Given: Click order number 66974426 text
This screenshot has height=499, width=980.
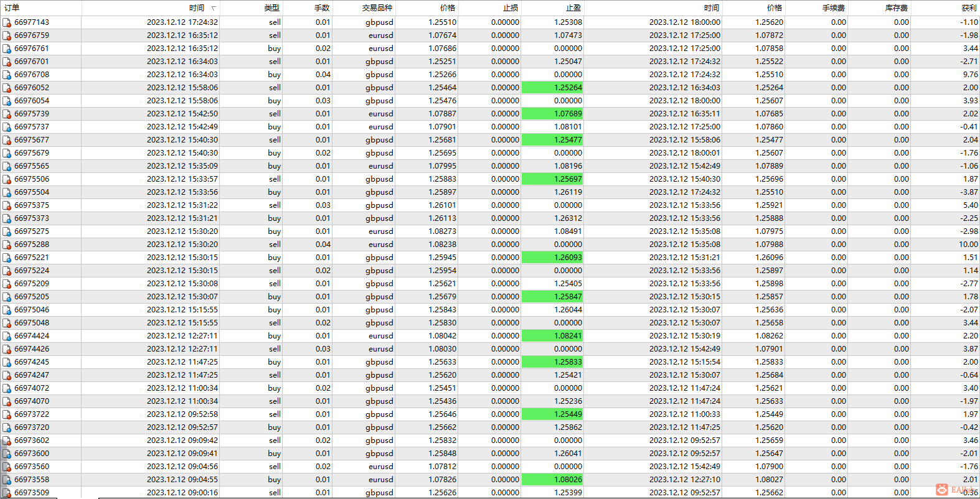Looking at the screenshot, I should (32, 349).
